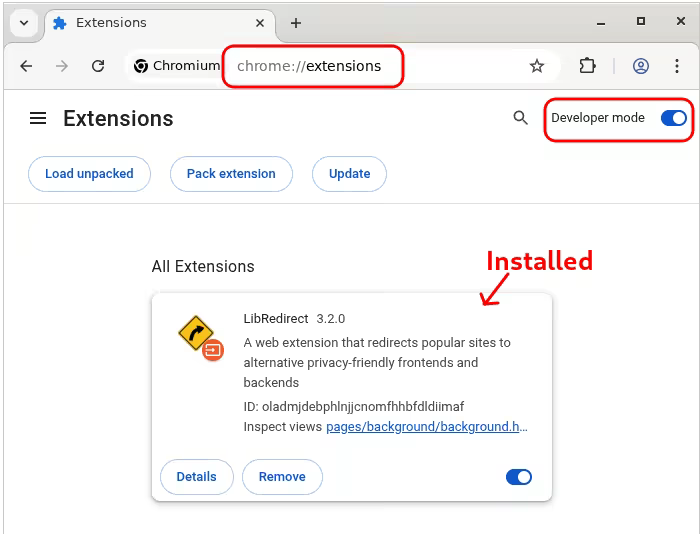
Task: Open the Extensions puzzle-piece toolbar menu
Action: [x=588, y=66]
